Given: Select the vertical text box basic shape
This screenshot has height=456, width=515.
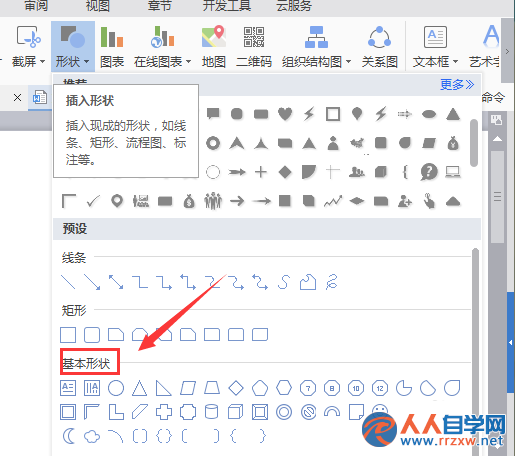Looking at the screenshot, I should click(x=92, y=388).
